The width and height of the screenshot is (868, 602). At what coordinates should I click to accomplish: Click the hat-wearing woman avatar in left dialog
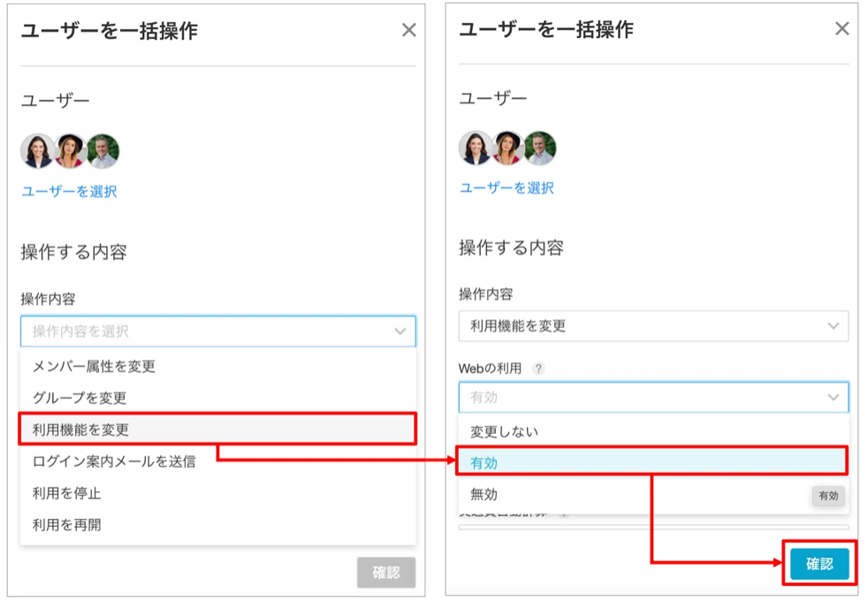point(71,150)
